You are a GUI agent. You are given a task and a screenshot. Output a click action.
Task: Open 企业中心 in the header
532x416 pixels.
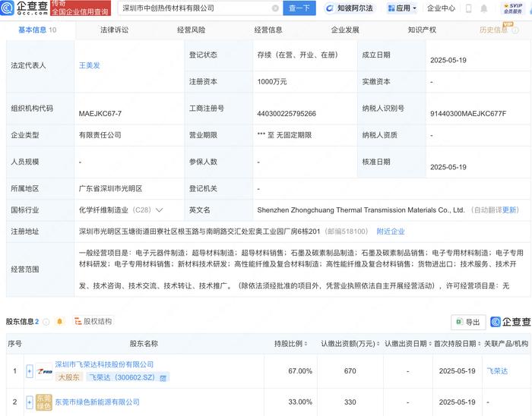(441, 8)
